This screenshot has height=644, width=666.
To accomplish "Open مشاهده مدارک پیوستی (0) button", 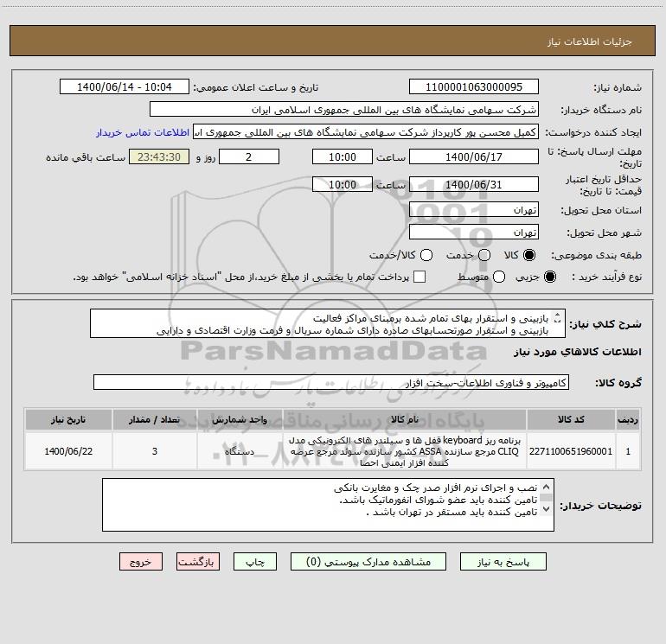I will tap(368, 562).
